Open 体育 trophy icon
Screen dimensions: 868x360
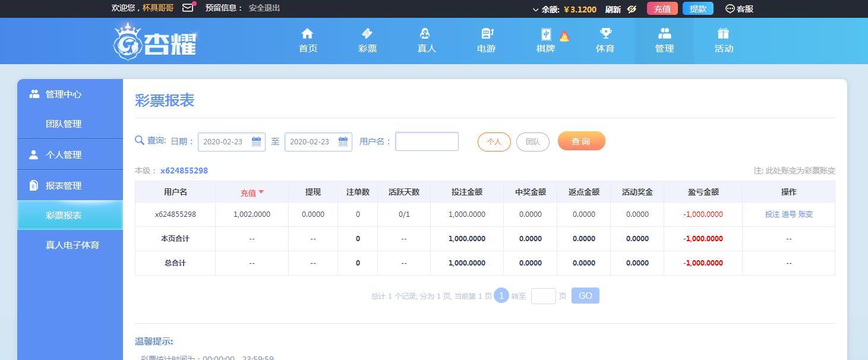pos(605,33)
